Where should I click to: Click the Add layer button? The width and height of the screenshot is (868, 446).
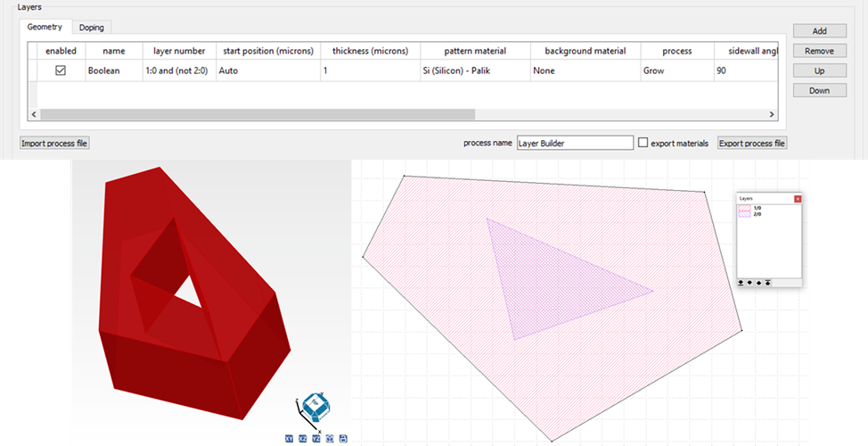(819, 31)
